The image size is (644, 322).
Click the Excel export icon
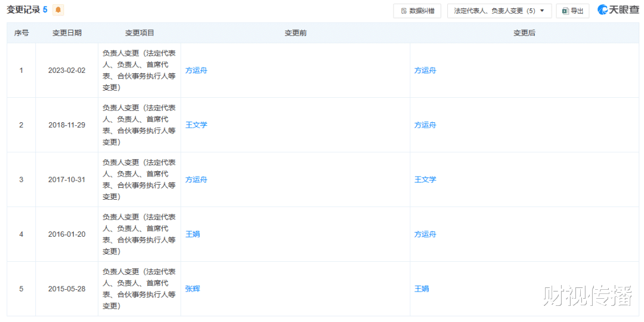565,11
